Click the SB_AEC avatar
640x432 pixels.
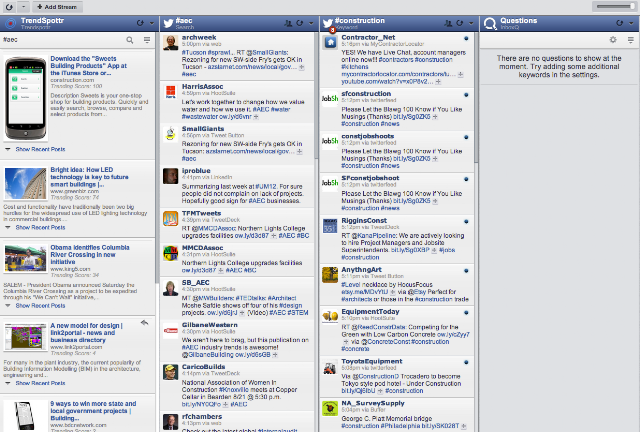tap(170, 288)
